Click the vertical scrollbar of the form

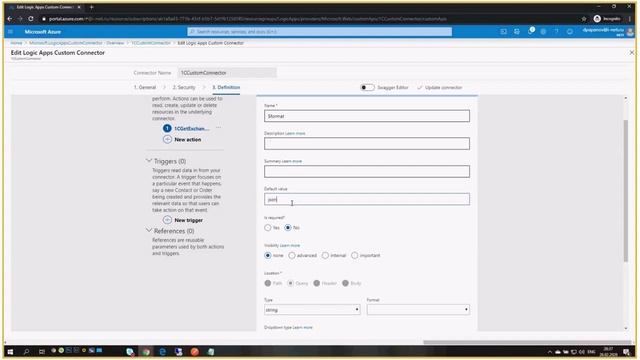[x=626, y=191]
